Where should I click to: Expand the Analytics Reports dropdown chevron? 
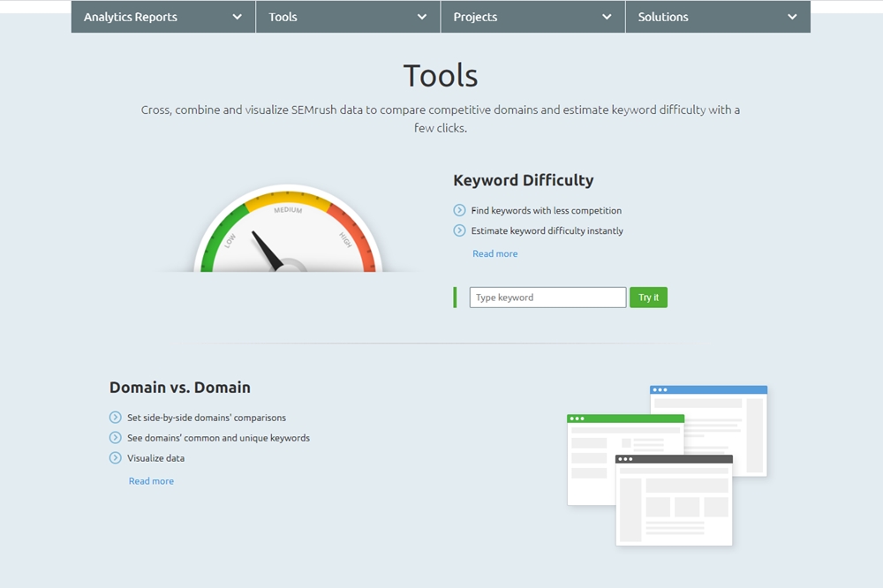pos(237,17)
